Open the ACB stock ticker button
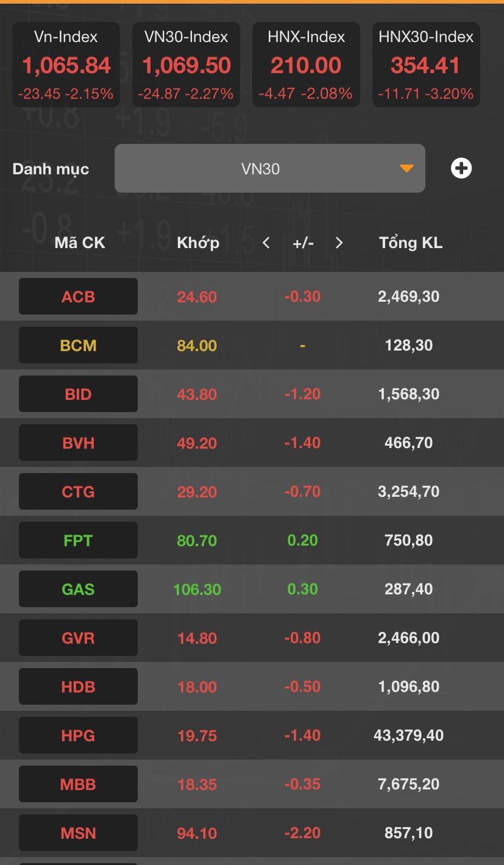 click(x=78, y=297)
